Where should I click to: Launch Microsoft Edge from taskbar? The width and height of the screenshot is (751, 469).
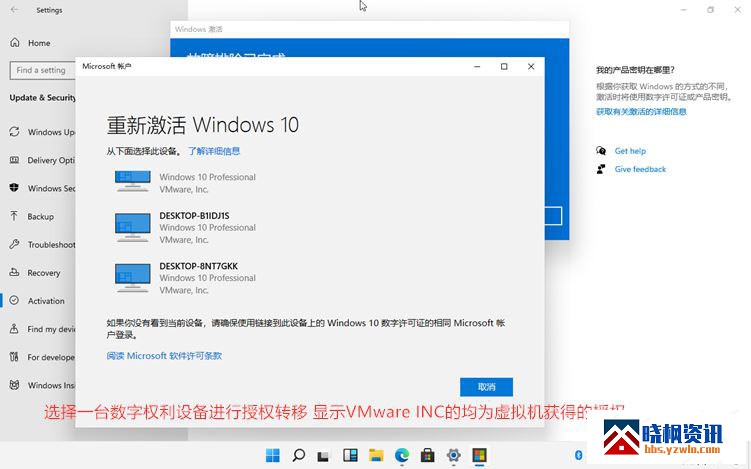402,455
